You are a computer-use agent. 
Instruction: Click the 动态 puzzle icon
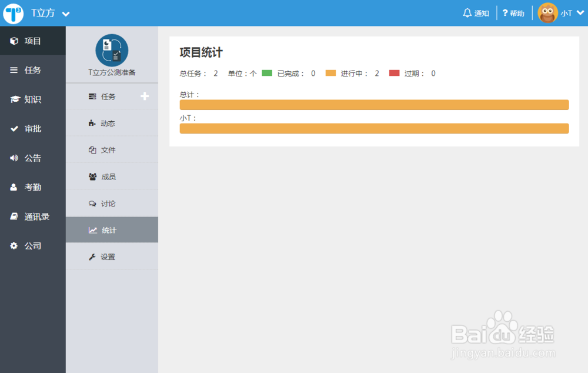[92, 123]
